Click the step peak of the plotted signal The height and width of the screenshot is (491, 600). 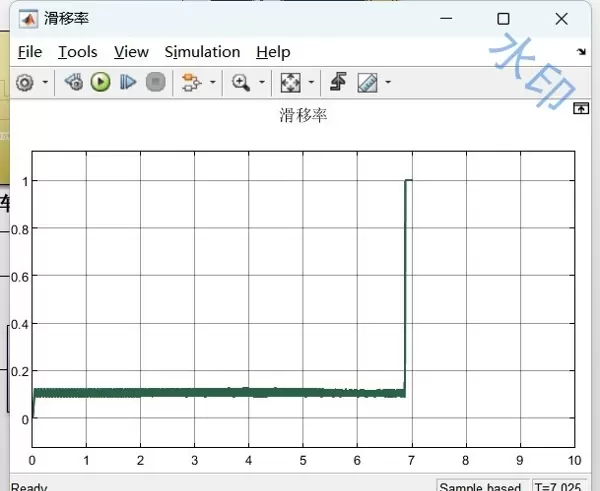click(407, 181)
